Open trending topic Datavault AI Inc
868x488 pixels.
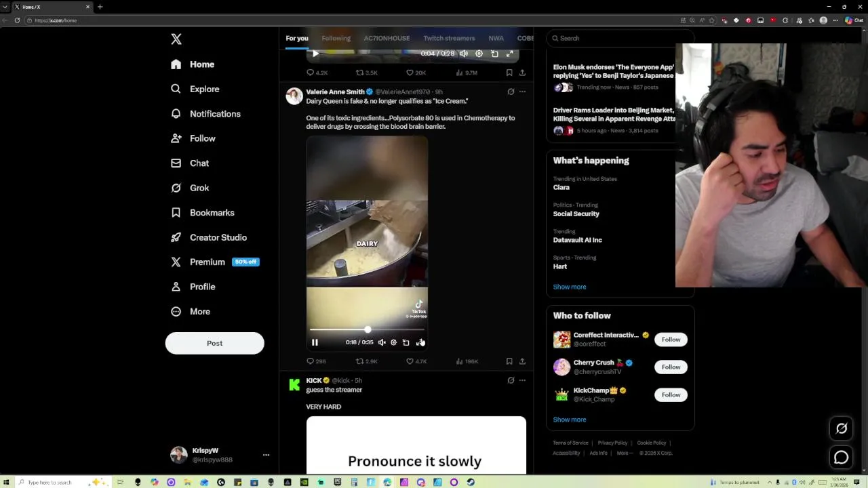click(578, 240)
